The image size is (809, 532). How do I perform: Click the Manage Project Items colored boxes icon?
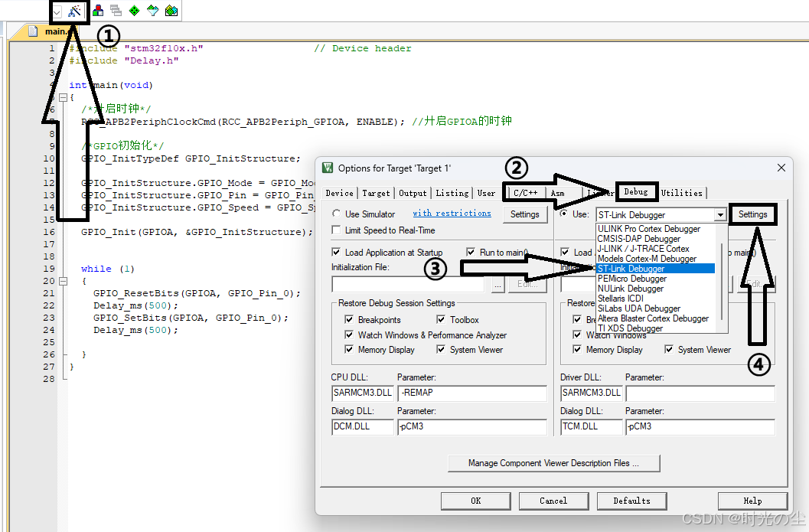(x=97, y=10)
